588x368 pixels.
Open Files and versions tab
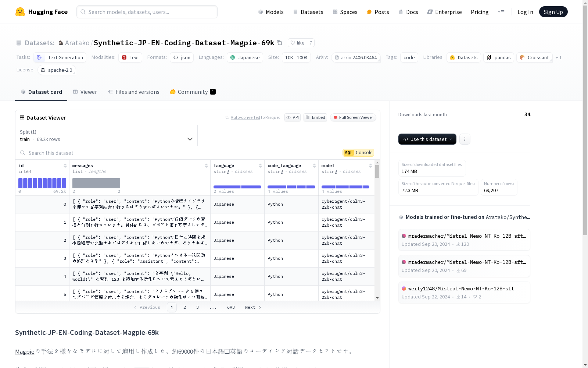pos(133,92)
